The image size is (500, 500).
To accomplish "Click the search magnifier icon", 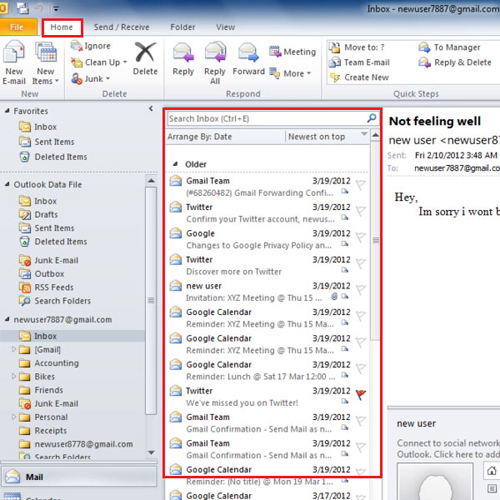I will pos(372,118).
